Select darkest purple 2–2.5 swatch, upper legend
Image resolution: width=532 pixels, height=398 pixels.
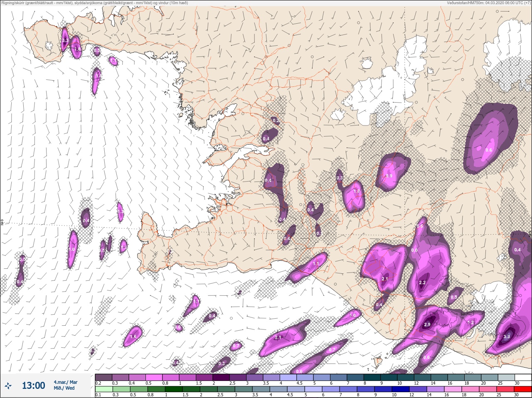[x=221, y=377]
